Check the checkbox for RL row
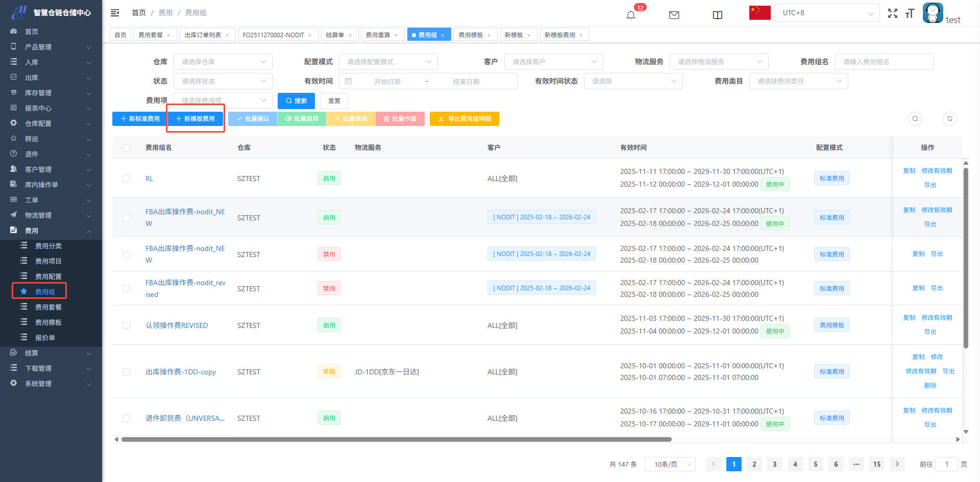The width and height of the screenshot is (980, 482). tap(127, 179)
